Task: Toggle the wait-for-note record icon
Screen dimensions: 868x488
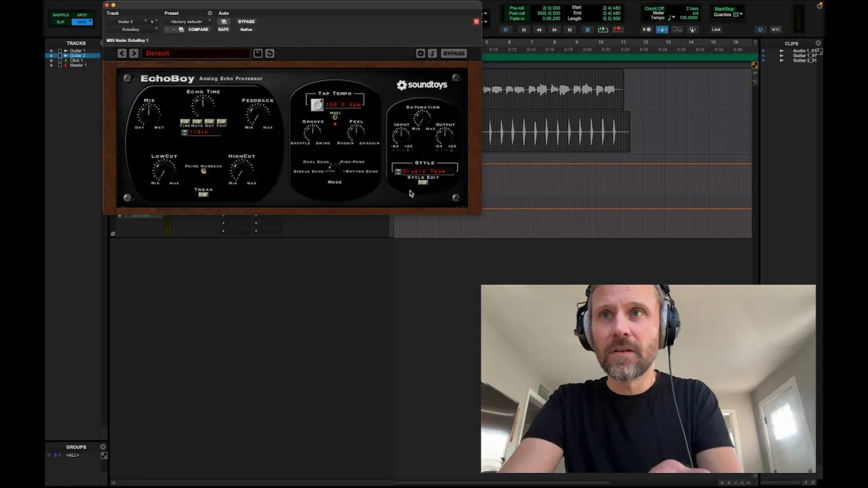Action: point(646,29)
